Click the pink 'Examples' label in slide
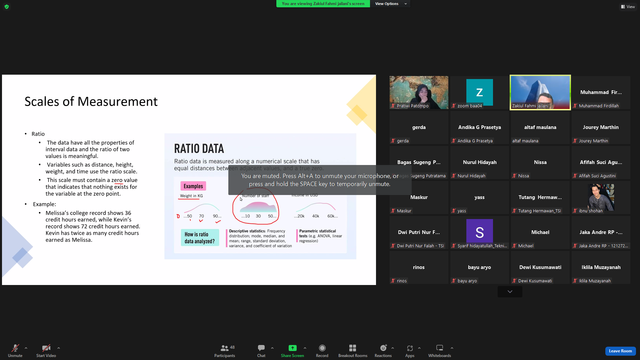The height and width of the screenshot is (360, 640). [193, 186]
